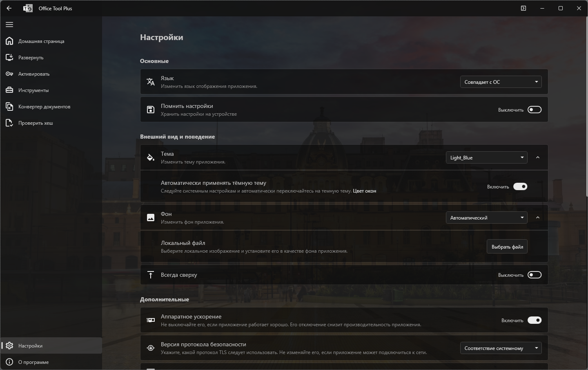Click the save disk icon beside Помнить настройки

[151, 110]
